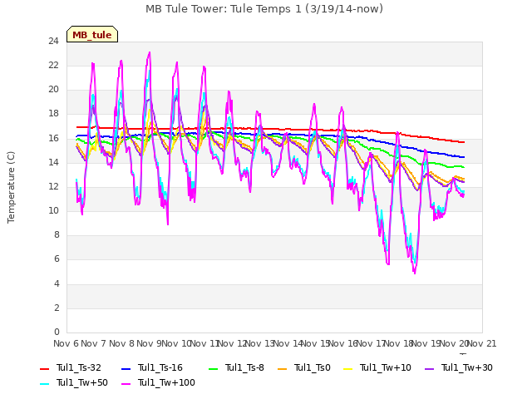This screenshot has height=399, width=532.
Task: Click the cyan Tul1_Tw+50 legend swatch
Action: pyautogui.click(x=44, y=383)
